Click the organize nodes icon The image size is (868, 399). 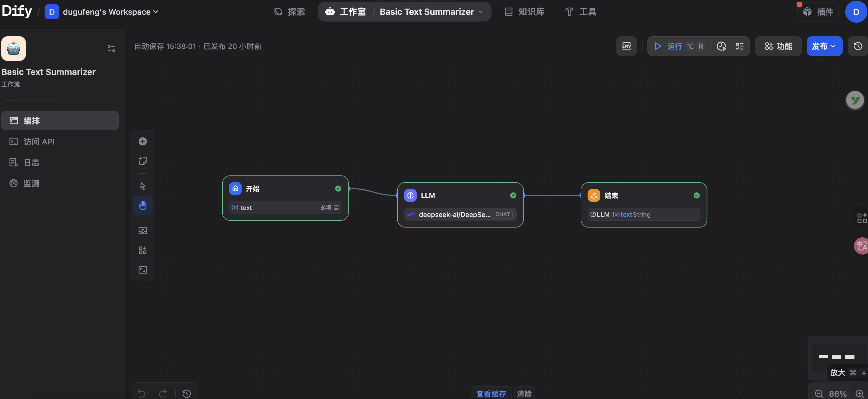[x=142, y=250]
